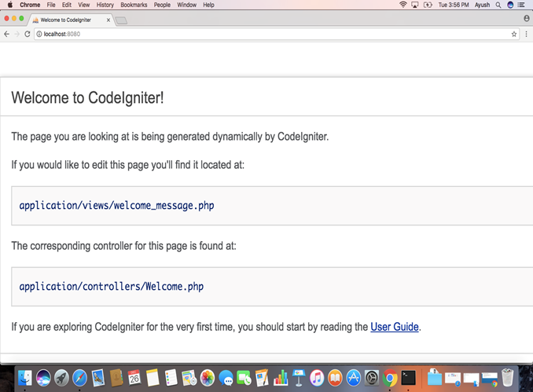The height and width of the screenshot is (392, 533).
Task: Open the Bookmarks menu
Action: [134, 5]
